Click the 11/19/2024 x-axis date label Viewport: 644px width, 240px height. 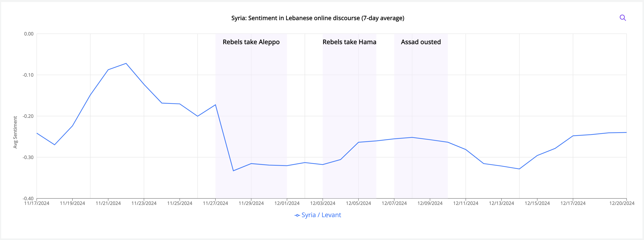pyautogui.click(x=72, y=203)
